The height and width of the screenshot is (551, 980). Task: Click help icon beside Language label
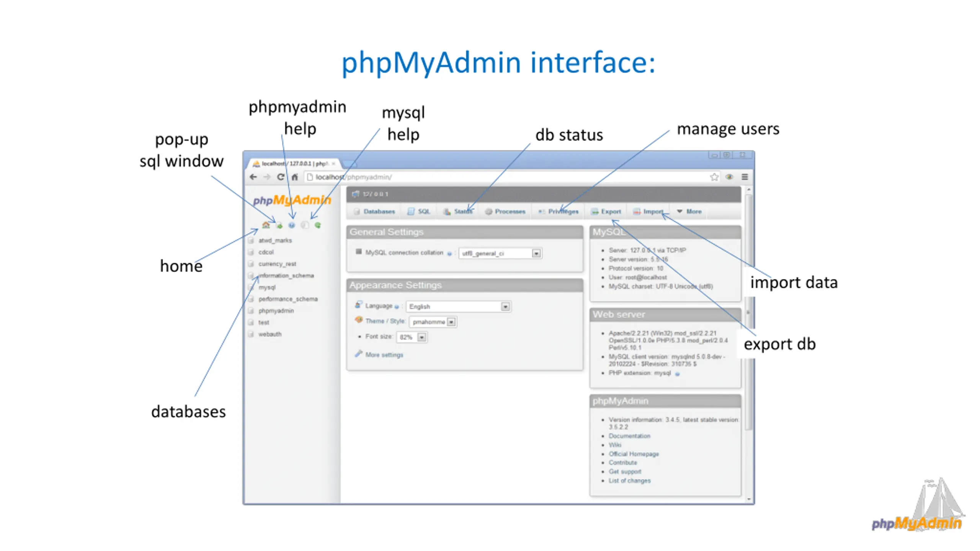pyautogui.click(x=397, y=306)
